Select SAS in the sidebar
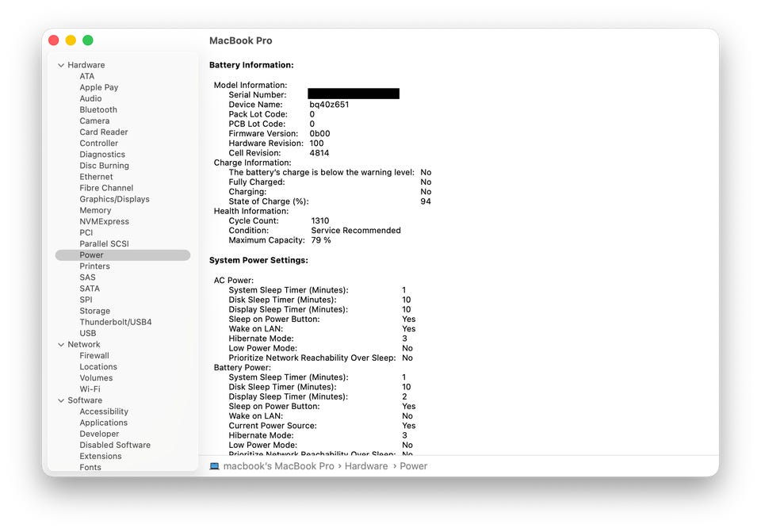The image size is (761, 532). [x=88, y=277]
